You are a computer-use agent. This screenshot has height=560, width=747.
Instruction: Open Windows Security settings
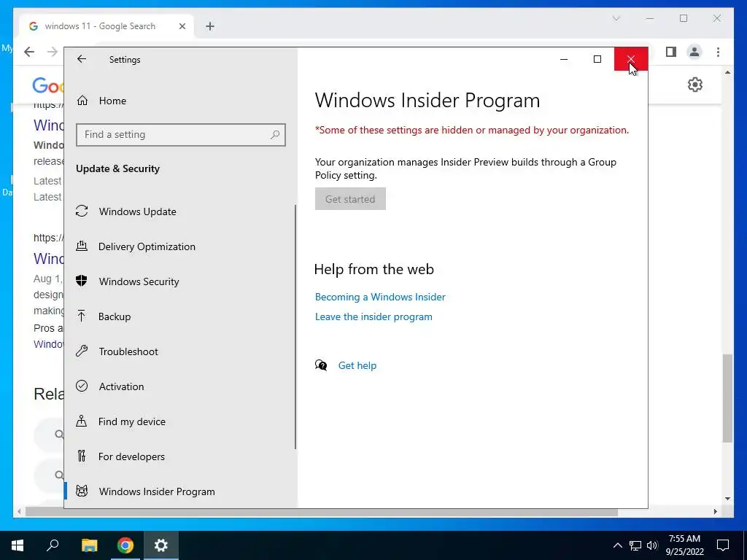(180, 281)
